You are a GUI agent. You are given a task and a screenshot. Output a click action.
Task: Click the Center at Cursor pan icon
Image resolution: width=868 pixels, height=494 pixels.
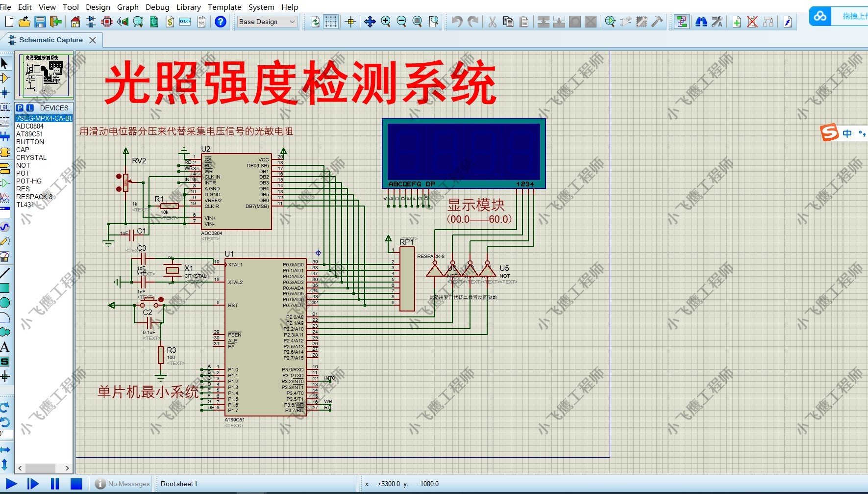point(370,22)
